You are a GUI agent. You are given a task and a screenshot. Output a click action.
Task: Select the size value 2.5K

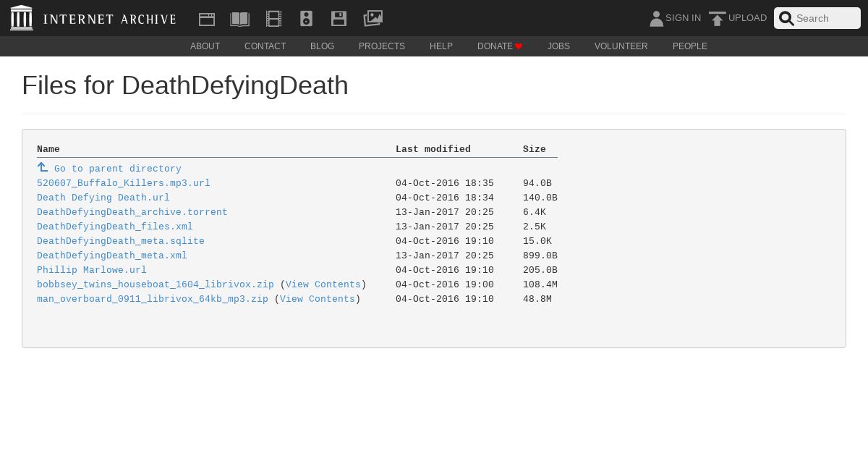(x=535, y=227)
